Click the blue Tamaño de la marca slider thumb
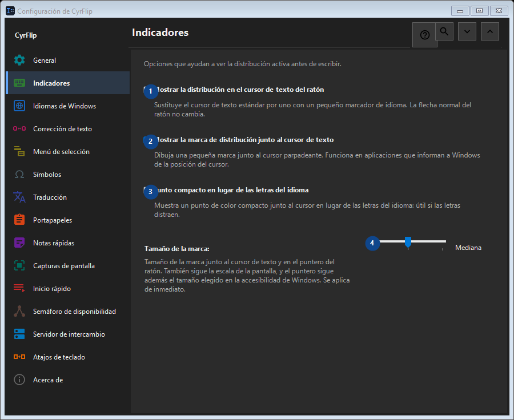 tap(408, 242)
